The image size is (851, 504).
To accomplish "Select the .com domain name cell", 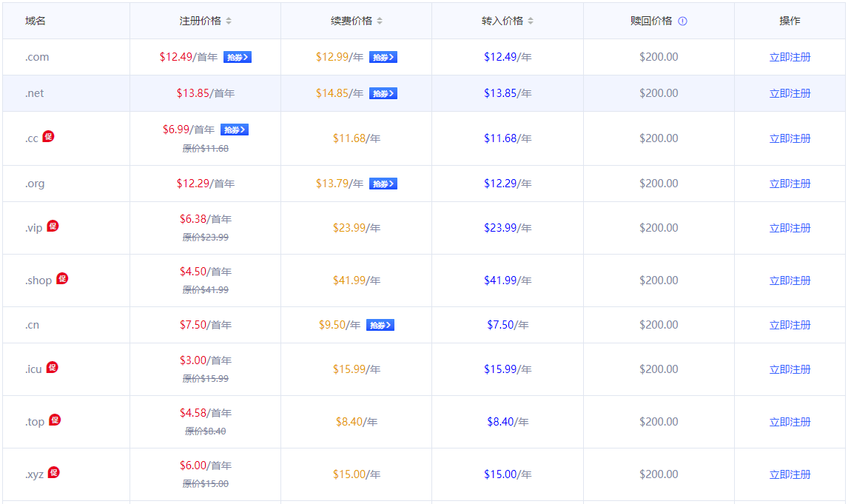I will (x=66, y=57).
